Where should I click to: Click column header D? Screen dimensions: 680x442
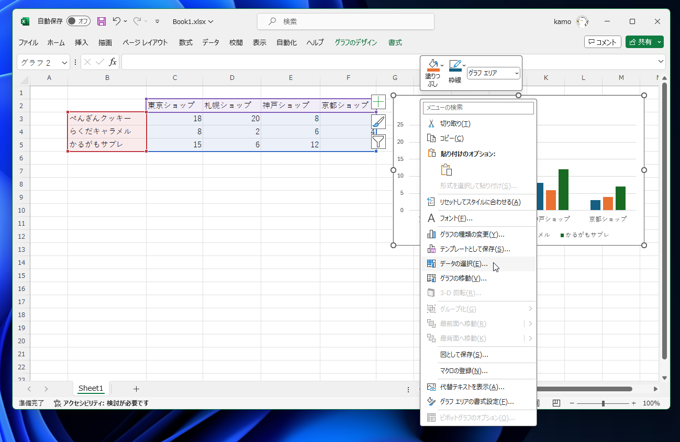[x=232, y=78]
